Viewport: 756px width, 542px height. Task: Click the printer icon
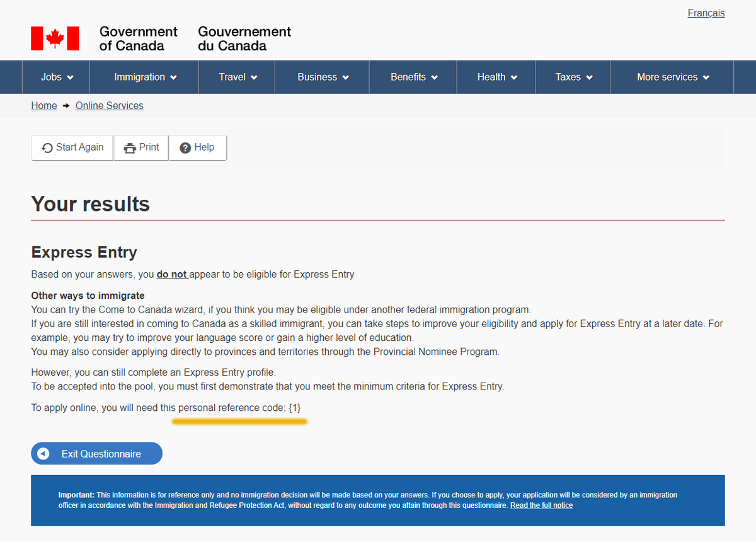130,148
